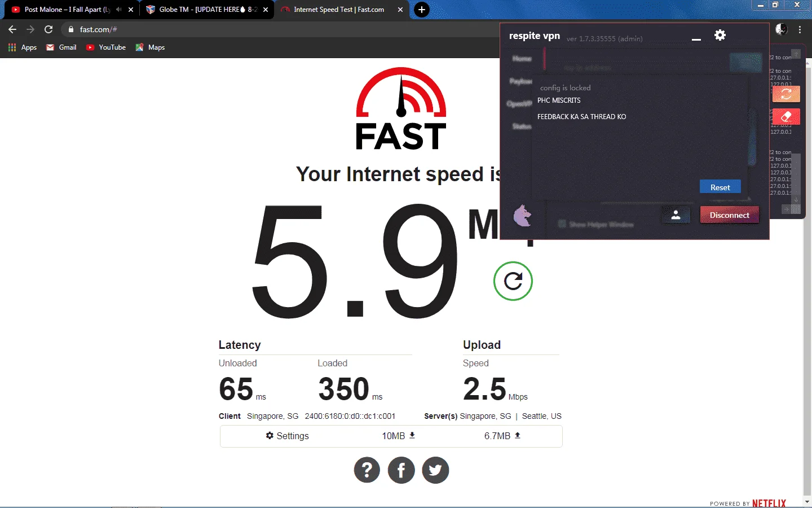Share result on Facebook
This screenshot has width=812, height=508.
[401, 470]
